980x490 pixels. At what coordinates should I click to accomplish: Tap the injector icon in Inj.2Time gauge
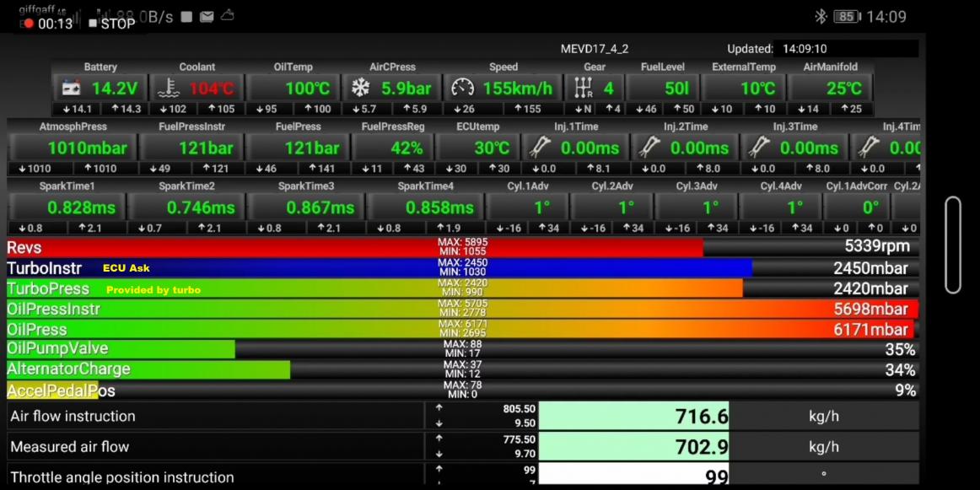pyautogui.click(x=649, y=148)
